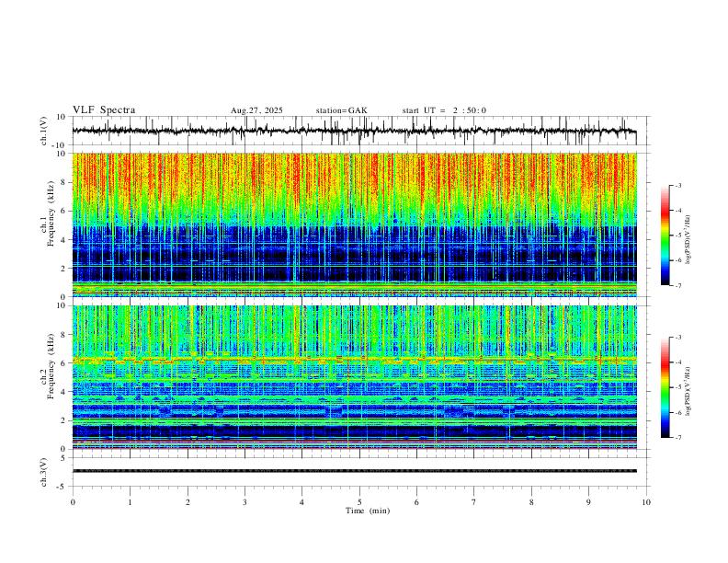Click the time axis tick label '5'
Image resolution: width=728 pixels, height=563 pixels.
click(x=359, y=502)
